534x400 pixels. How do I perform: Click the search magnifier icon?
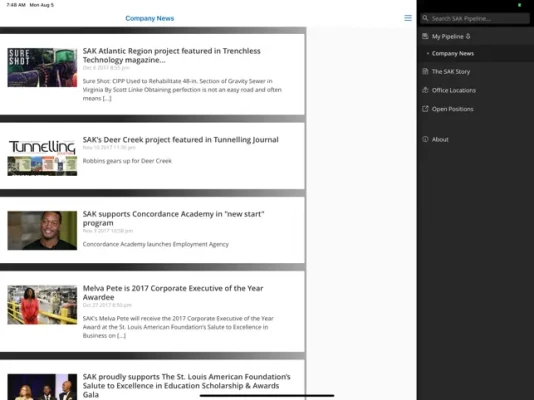click(425, 18)
